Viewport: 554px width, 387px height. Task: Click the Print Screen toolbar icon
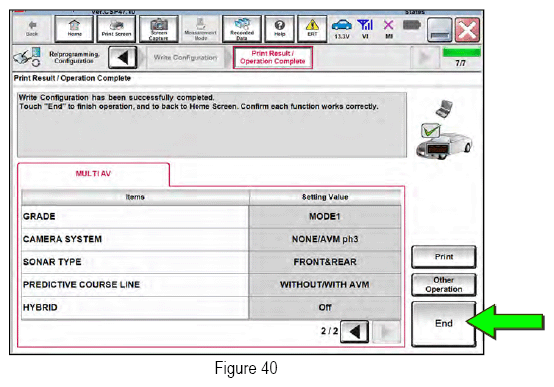tap(116, 29)
